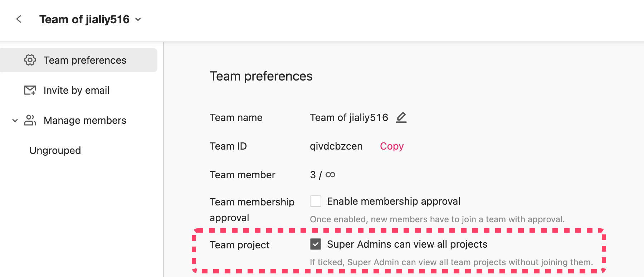This screenshot has height=277, width=644.
Task: Open the Team of jialiy516 dropdown chevron
Action: pos(138,19)
